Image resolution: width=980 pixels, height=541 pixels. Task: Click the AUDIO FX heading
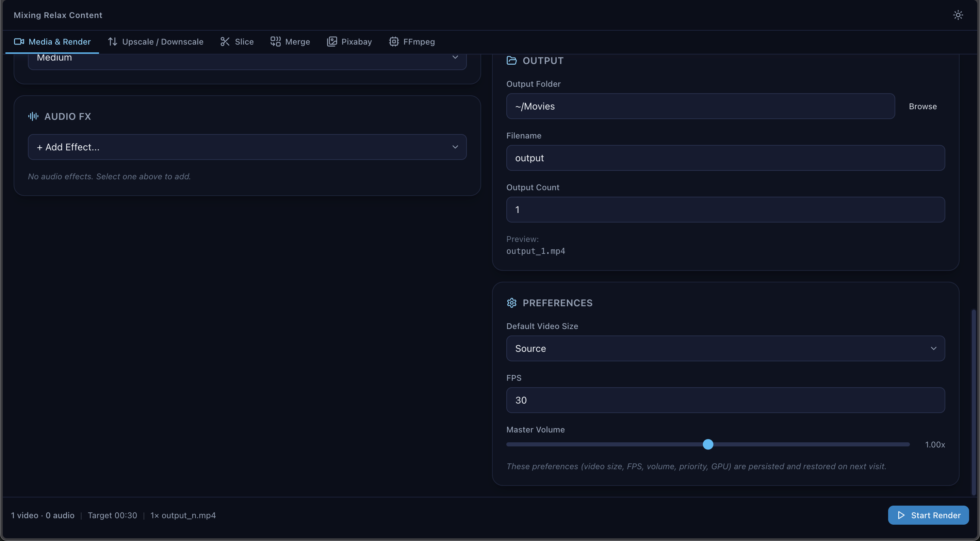(x=68, y=116)
